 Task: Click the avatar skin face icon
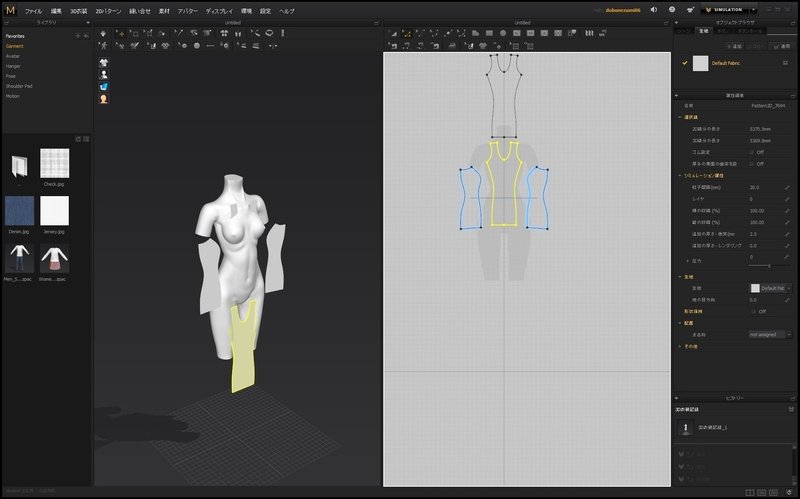pos(104,99)
